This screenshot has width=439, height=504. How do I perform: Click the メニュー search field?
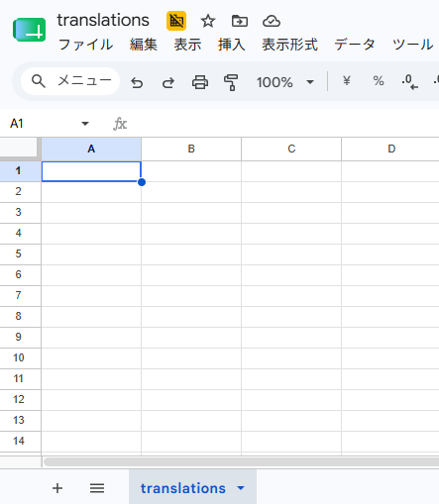[x=70, y=81]
